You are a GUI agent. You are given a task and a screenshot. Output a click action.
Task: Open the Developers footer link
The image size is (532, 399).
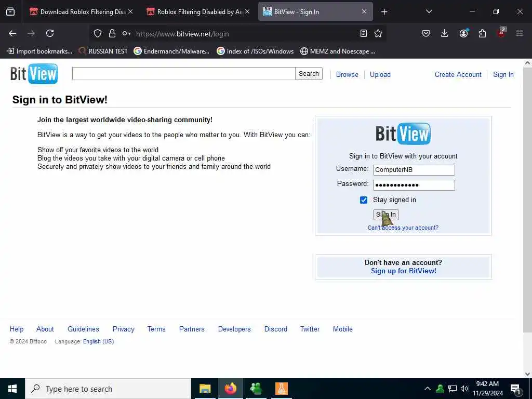(x=234, y=329)
